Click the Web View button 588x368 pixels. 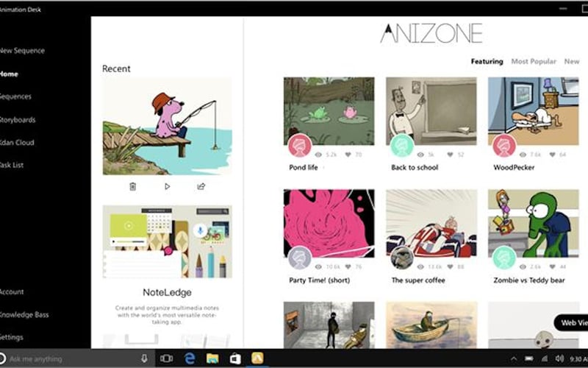pyautogui.click(x=571, y=322)
